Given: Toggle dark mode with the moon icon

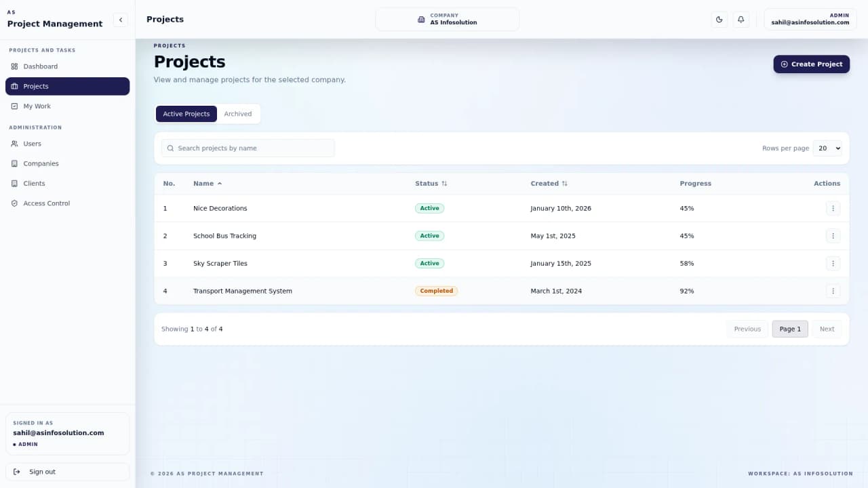Looking at the screenshot, I should [719, 20].
